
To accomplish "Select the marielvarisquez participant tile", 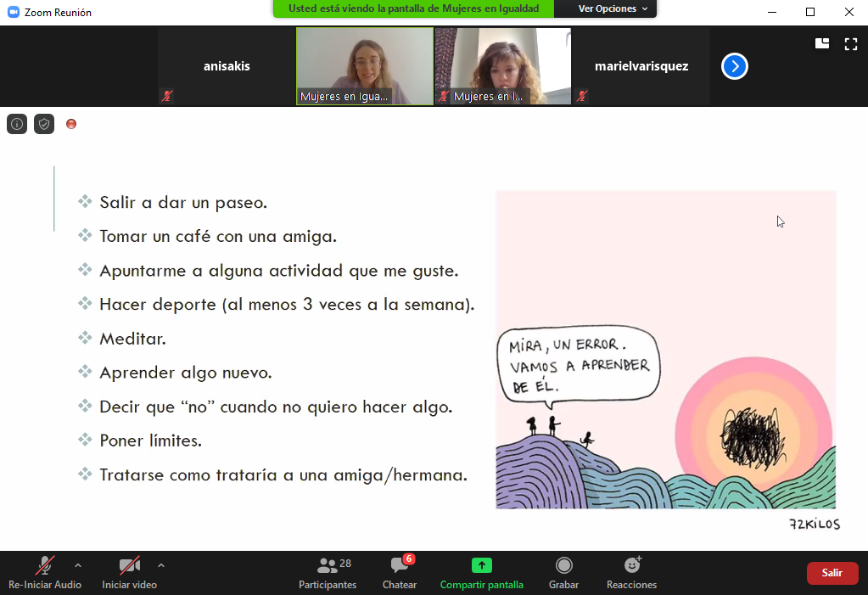I will point(641,66).
